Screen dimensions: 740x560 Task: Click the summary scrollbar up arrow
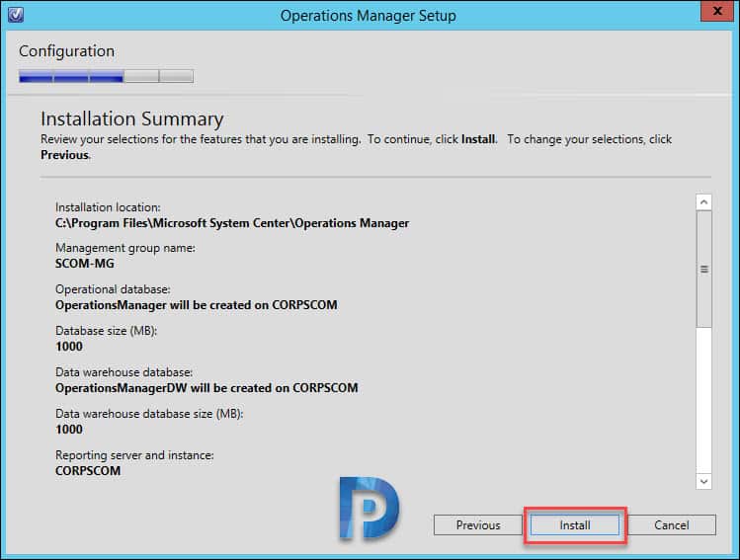click(x=703, y=202)
